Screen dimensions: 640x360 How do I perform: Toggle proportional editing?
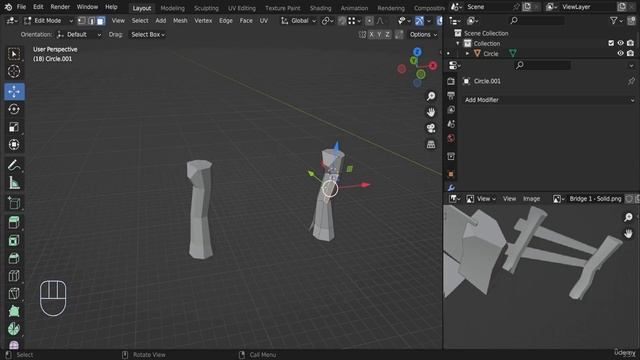tap(369, 20)
